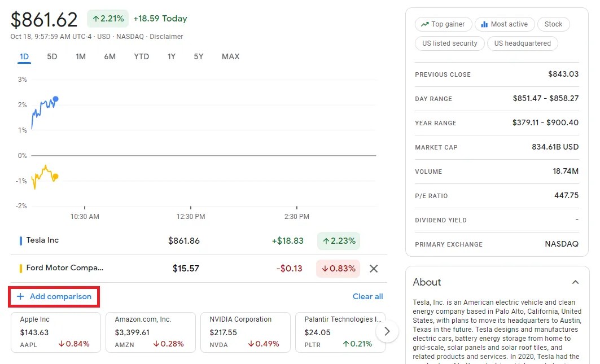Click the Disclaimer link
Image resolution: width=600 pixels, height=364 pixels.
tap(167, 36)
